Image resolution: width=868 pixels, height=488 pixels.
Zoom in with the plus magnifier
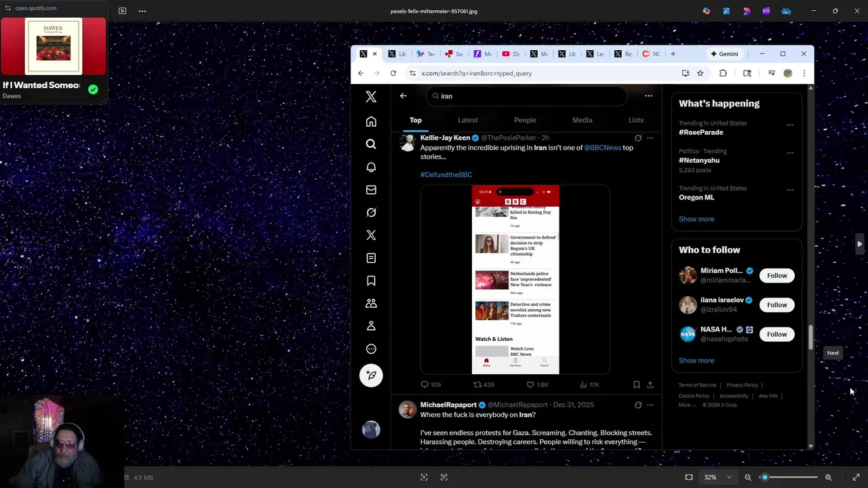click(828, 477)
